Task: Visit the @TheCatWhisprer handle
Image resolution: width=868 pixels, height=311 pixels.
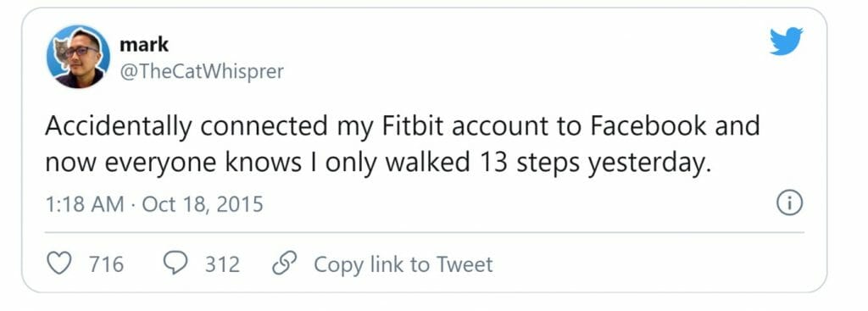Action: tap(202, 71)
